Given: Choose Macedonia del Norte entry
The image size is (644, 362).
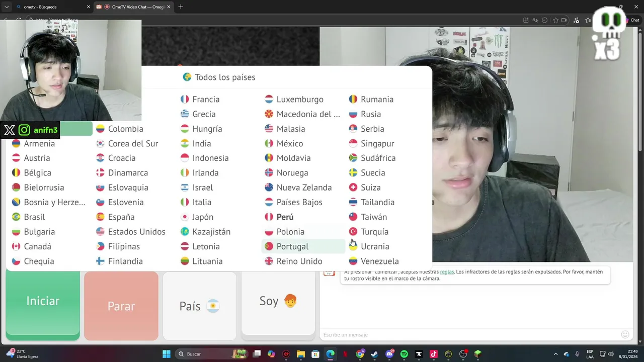Looking at the screenshot, I should [302, 114].
